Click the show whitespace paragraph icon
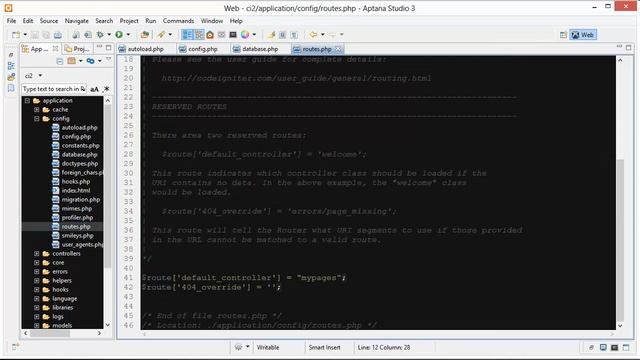640x360 pixels. click(294, 35)
